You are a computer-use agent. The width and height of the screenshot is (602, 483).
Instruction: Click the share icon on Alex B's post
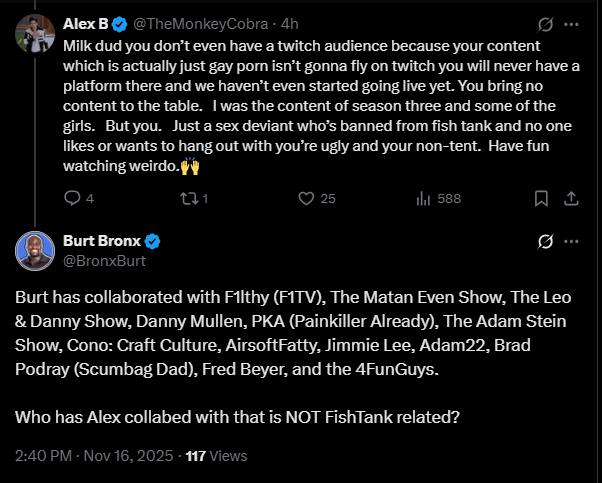[x=571, y=198]
